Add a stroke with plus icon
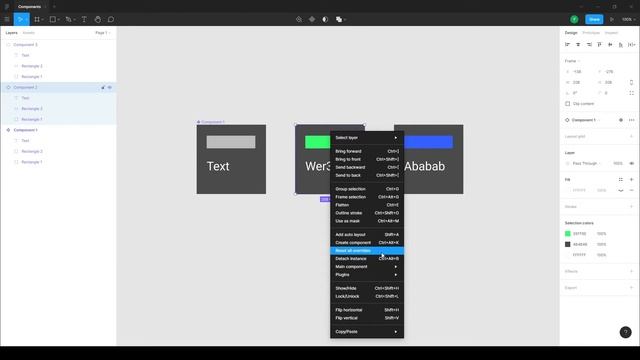The height and width of the screenshot is (360, 640). tap(631, 207)
